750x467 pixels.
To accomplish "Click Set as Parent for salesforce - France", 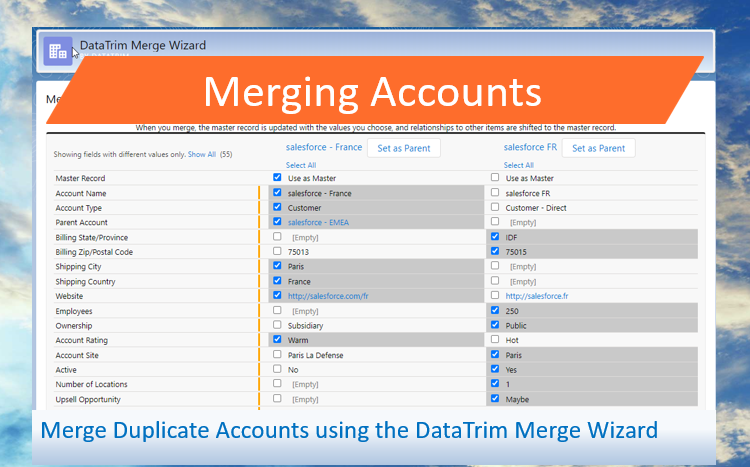I will (x=403, y=148).
